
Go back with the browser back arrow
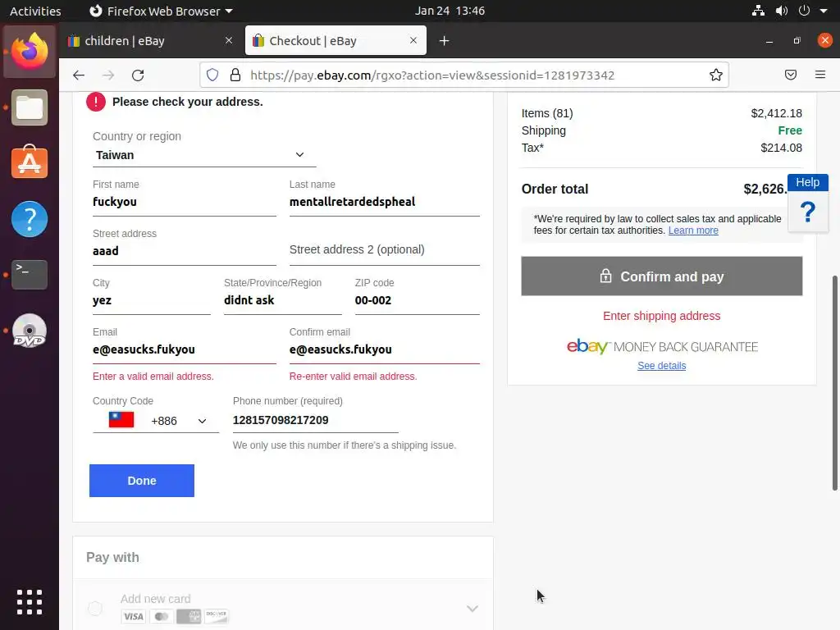tap(79, 75)
